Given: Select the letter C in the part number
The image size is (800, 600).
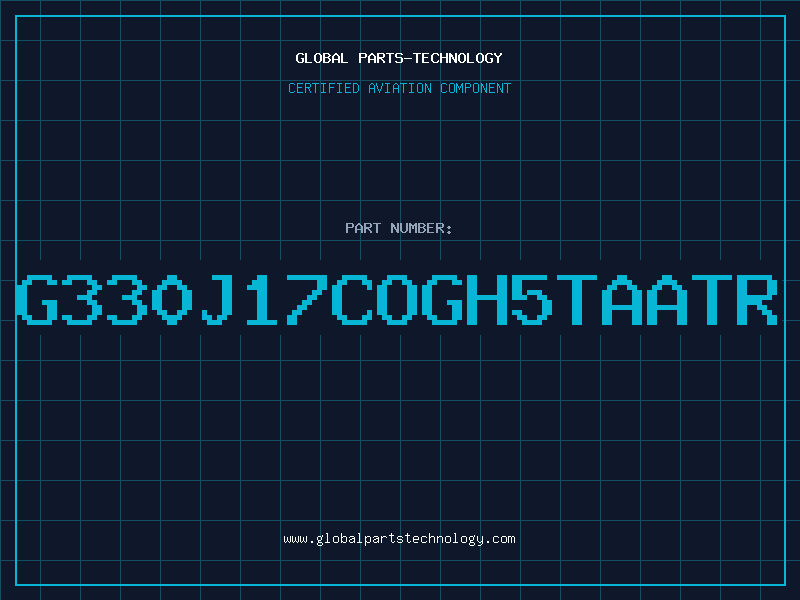Looking at the screenshot, I should (x=353, y=299).
